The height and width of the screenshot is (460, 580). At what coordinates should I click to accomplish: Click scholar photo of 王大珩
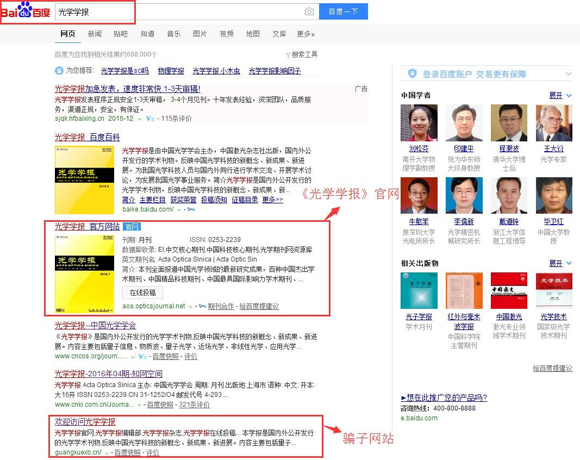point(554,123)
